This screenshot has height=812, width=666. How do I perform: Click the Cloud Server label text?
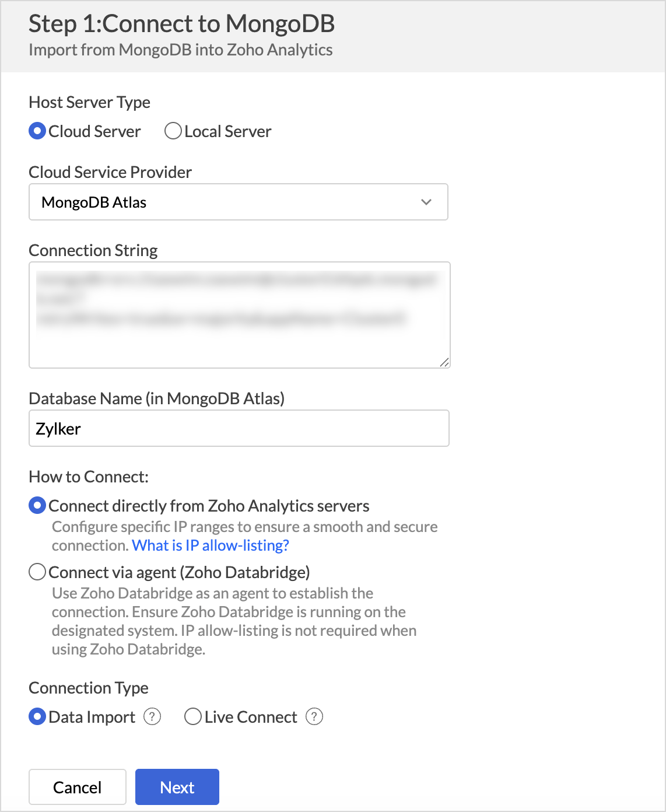(94, 131)
